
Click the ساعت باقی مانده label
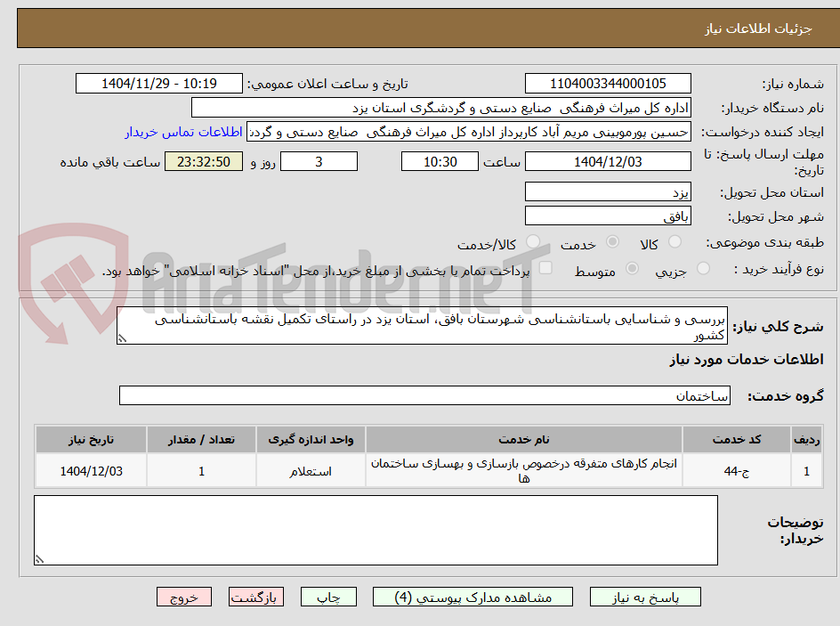pyautogui.click(x=109, y=162)
